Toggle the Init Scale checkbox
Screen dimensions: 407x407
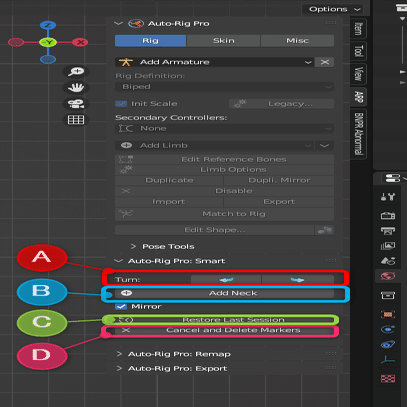pyautogui.click(x=121, y=104)
